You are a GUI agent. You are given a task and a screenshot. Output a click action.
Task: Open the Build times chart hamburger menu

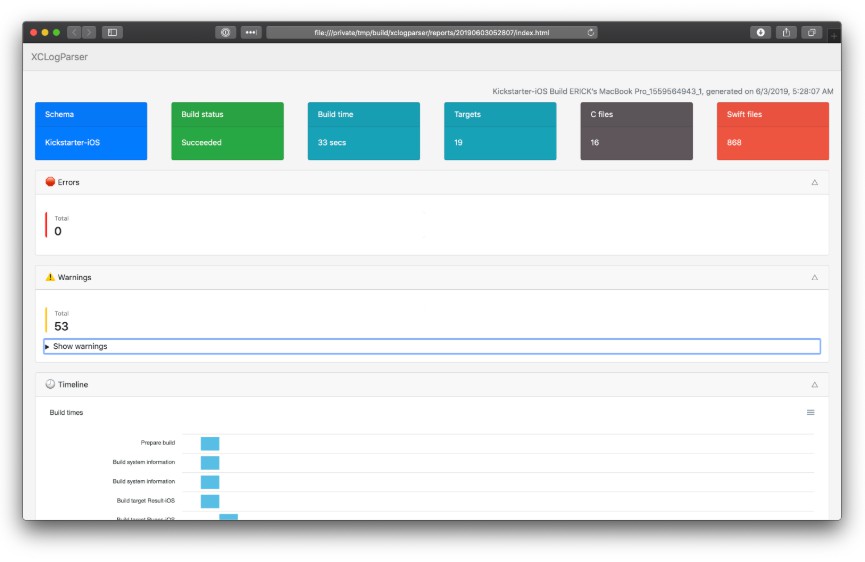(810, 412)
